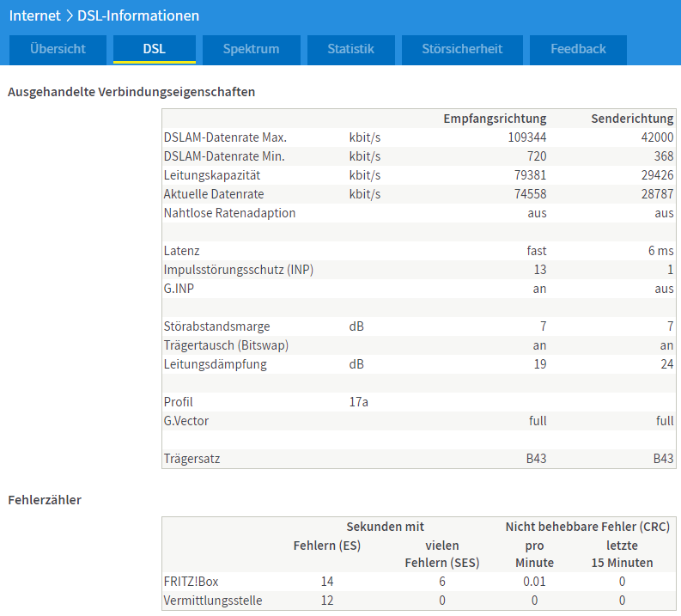The image size is (681, 616).
Task: Click the G.Vector row label
Action: [186, 421]
